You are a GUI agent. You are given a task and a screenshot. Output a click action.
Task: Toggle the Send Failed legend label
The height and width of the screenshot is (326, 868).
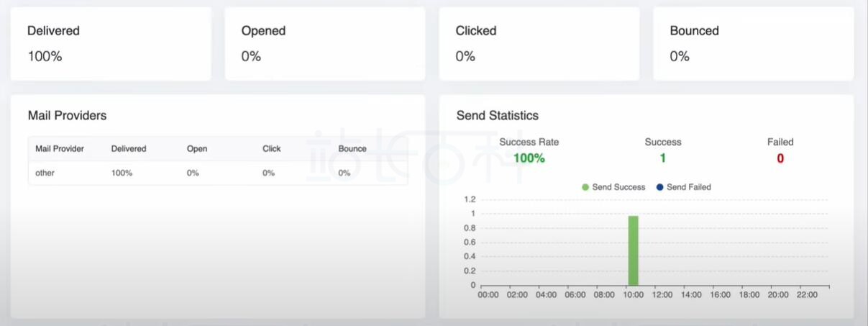pyautogui.click(x=688, y=187)
